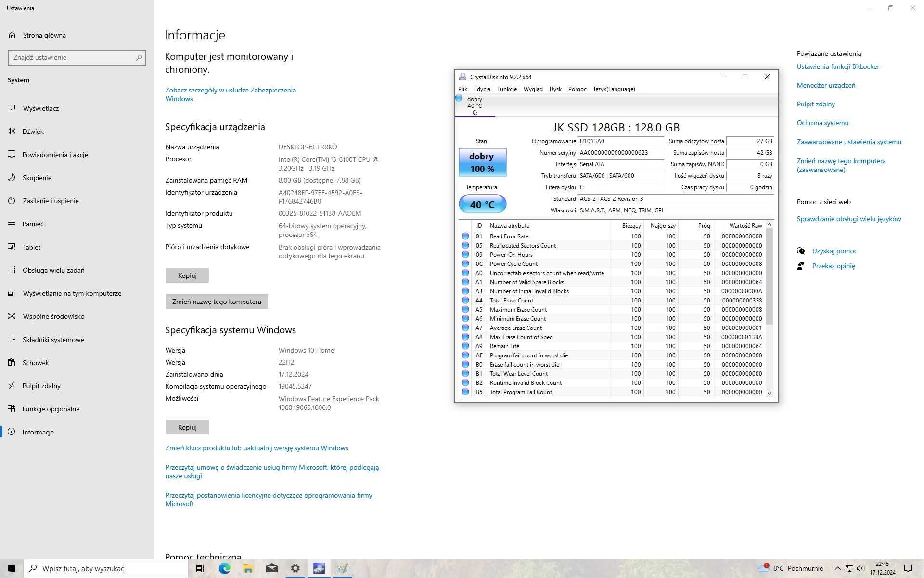Open Edycja menu in CrystalDiskInfo
924x578 pixels.
tap(482, 89)
